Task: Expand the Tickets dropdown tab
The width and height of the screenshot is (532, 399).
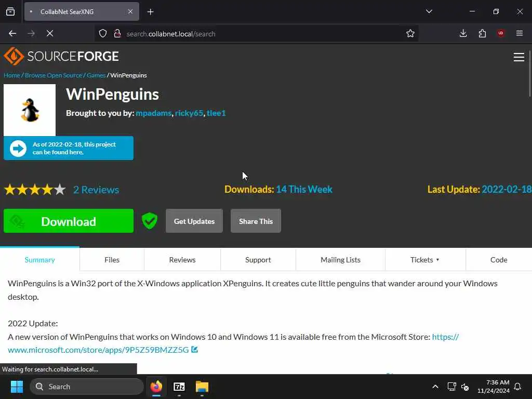Action: pos(425,260)
